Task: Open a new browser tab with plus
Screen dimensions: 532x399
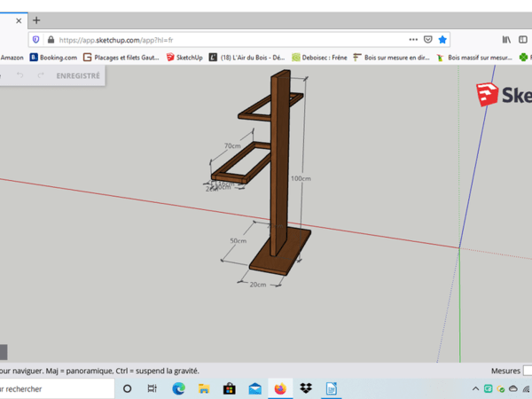Action: [36, 20]
